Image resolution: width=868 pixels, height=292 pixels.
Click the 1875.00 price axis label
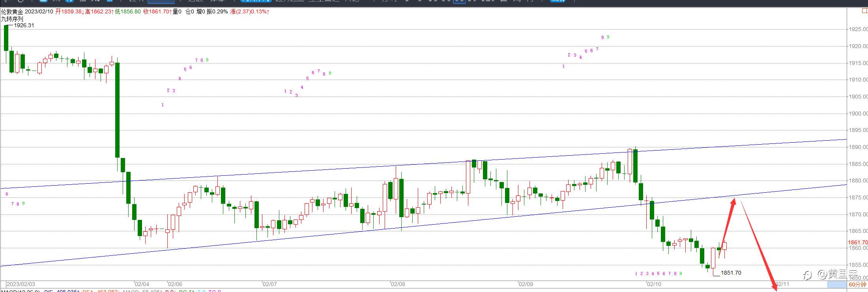tap(858, 197)
